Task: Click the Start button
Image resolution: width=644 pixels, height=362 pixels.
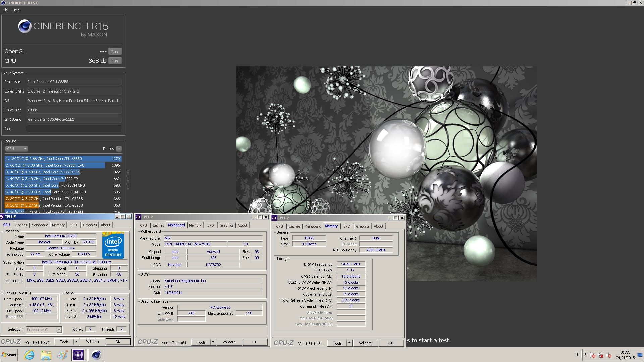Action: [x=9, y=355]
